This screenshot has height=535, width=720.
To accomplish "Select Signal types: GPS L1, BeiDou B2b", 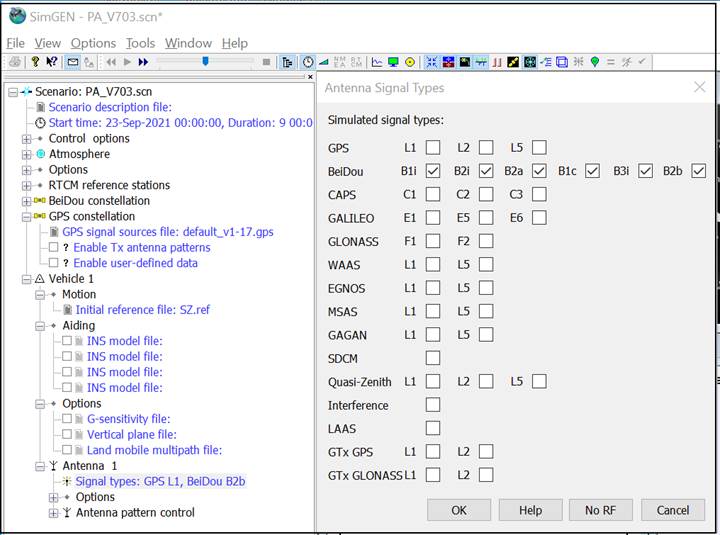I will [x=160, y=481].
